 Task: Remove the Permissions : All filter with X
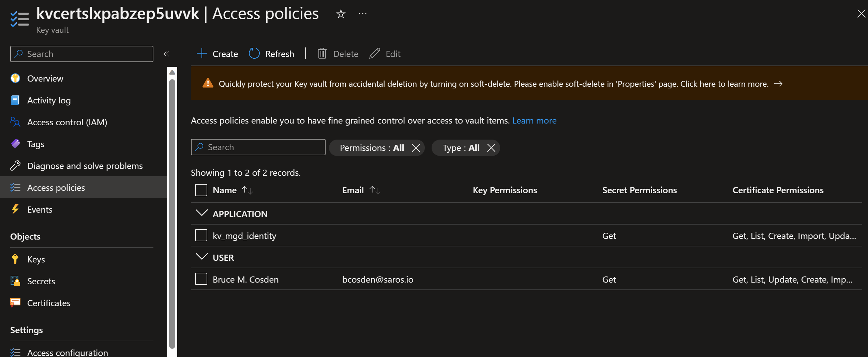click(x=416, y=148)
